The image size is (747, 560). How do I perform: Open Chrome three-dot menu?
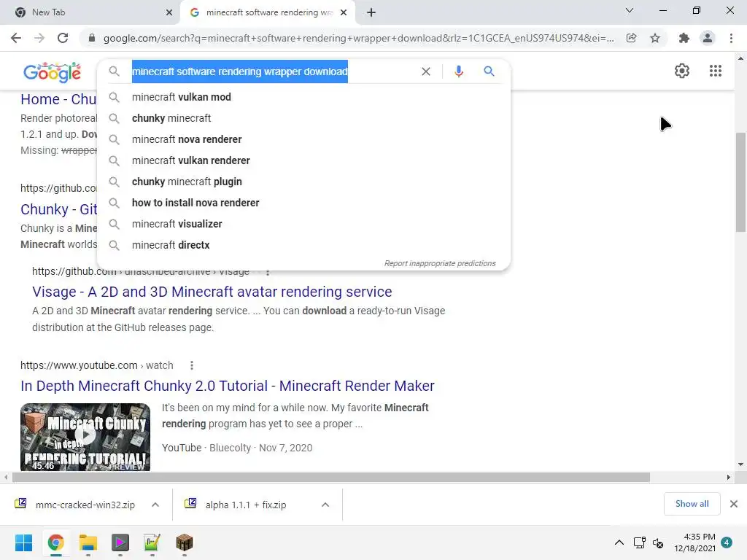coord(731,38)
